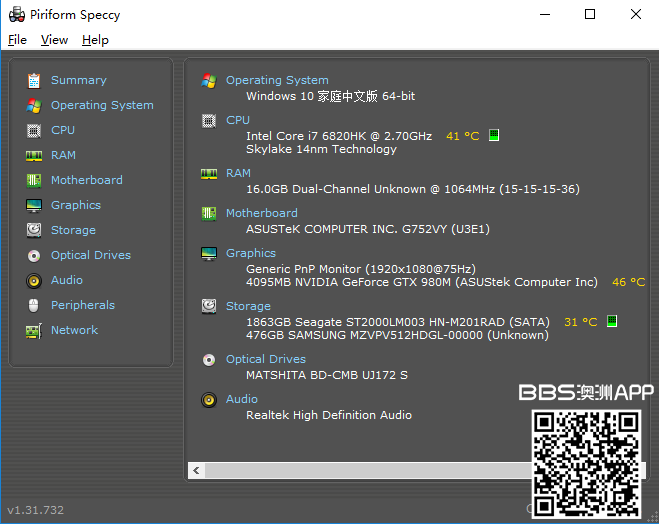Open the File menu
The image size is (659, 524).
tap(17, 40)
